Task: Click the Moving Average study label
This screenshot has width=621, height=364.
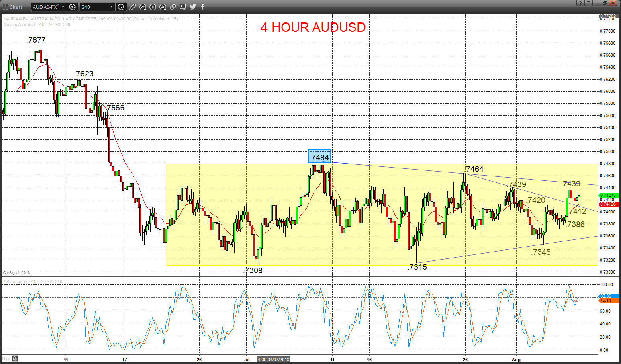Action: coord(37,25)
